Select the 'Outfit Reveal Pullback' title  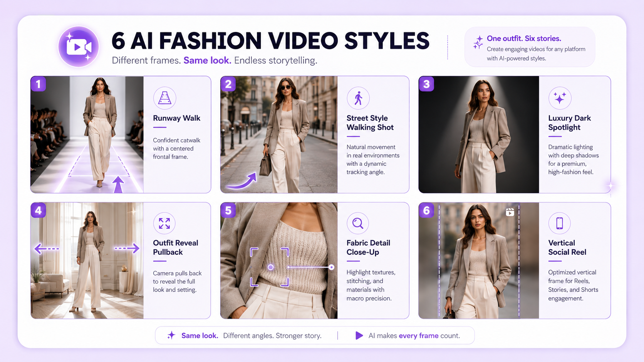click(176, 247)
